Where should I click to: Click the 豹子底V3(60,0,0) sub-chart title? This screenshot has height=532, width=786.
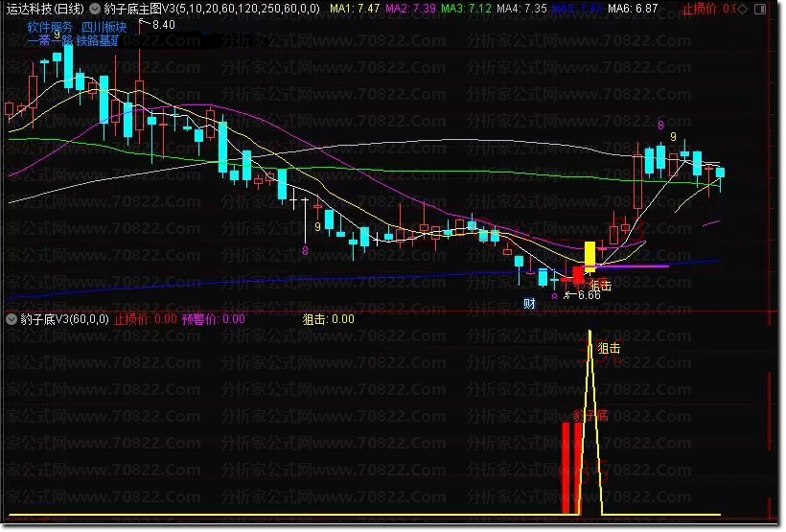coord(64,319)
